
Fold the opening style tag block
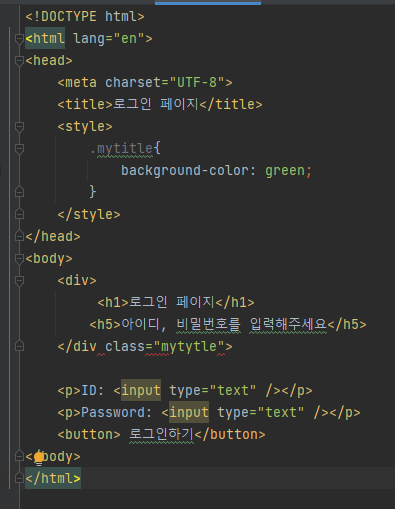[19, 127]
